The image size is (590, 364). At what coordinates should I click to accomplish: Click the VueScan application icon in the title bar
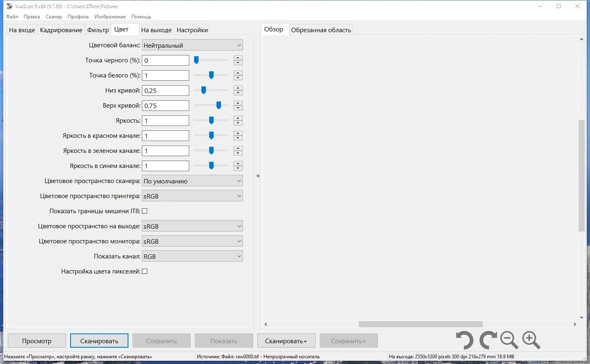pyautogui.click(x=9, y=6)
